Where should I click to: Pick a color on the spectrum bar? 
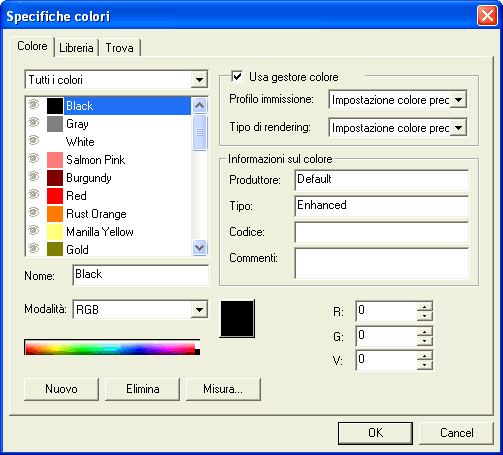click(112, 347)
